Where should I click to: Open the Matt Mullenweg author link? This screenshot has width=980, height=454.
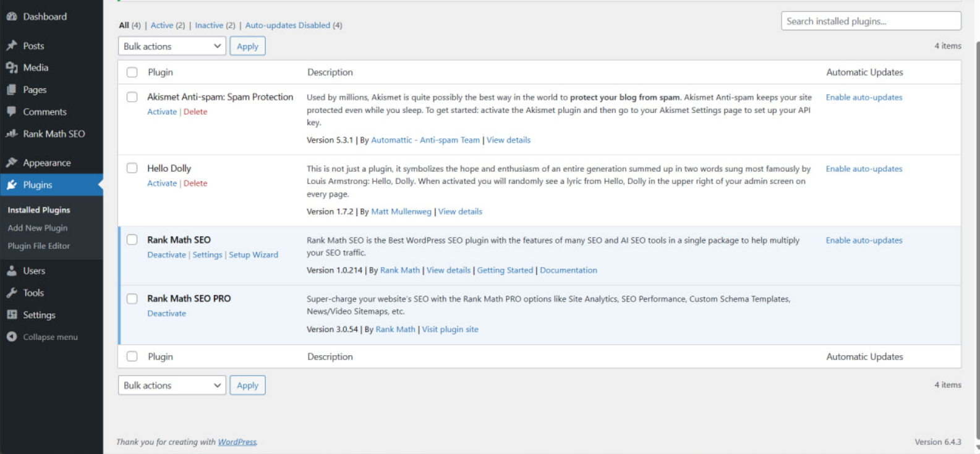click(x=401, y=212)
